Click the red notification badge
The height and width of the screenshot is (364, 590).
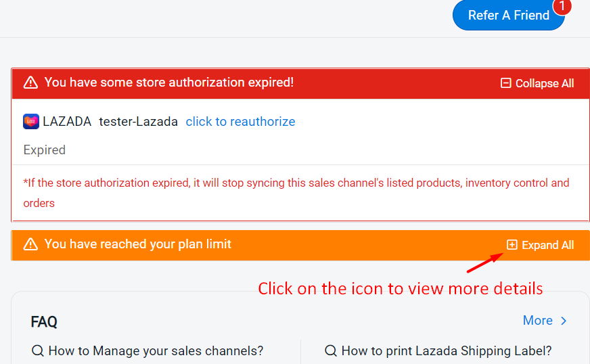562,7
